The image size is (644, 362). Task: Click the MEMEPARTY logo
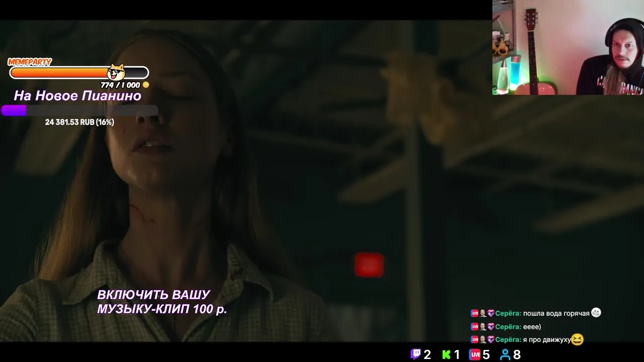(30, 62)
